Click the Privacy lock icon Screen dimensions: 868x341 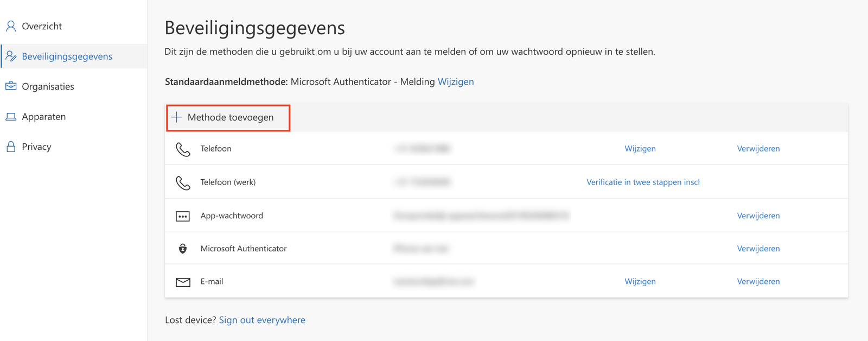tap(11, 147)
